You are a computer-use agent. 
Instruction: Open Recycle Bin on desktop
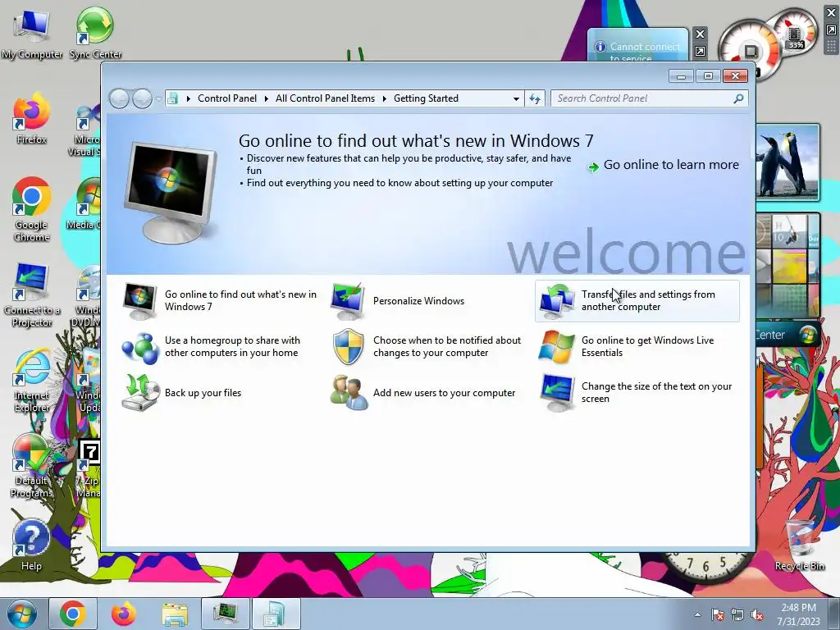800,545
